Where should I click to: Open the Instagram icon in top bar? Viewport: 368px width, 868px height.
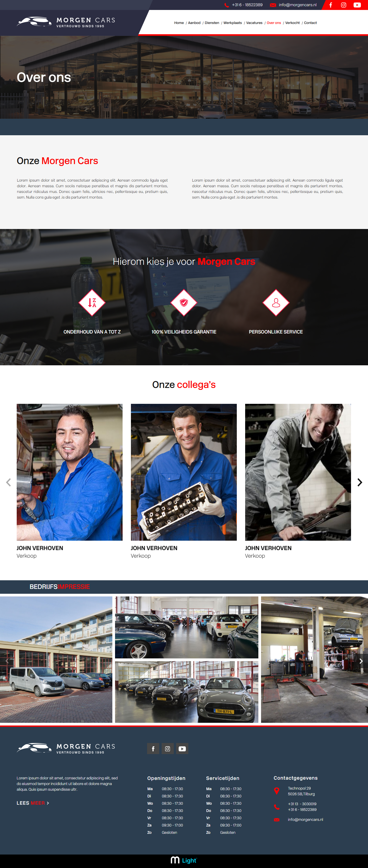(343, 5)
